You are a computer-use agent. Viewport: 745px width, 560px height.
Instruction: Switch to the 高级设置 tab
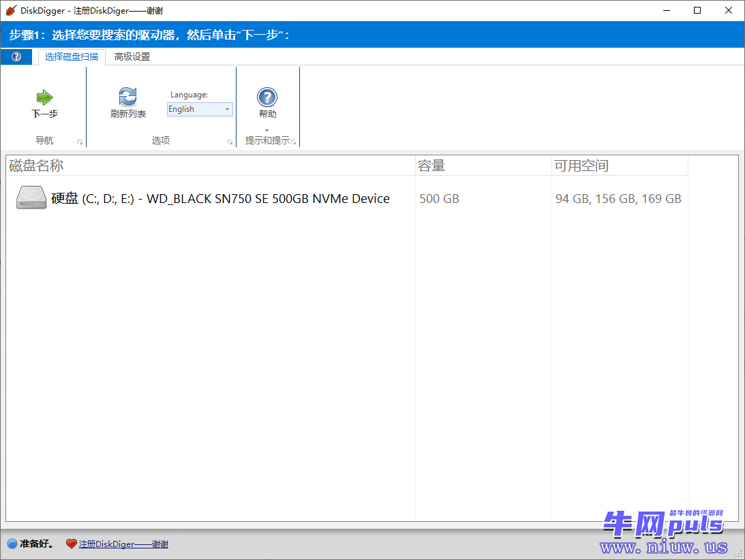pos(132,57)
